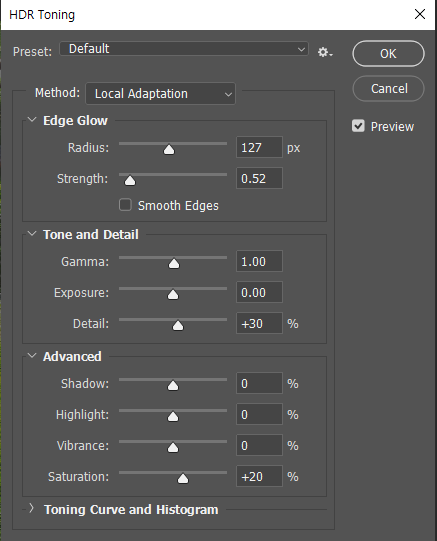Click the HDR Toning title text
437x541 pixels.
(x=42, y=15)
